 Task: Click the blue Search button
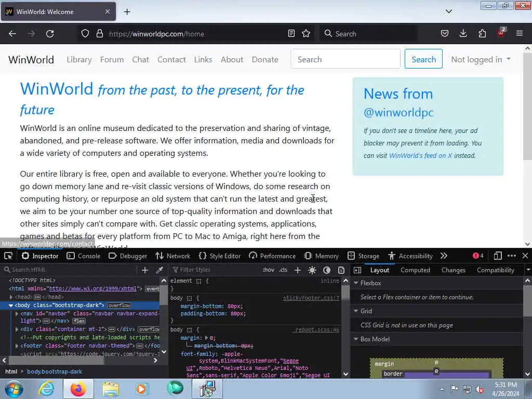pyautogui.click(x=423, y=59)
